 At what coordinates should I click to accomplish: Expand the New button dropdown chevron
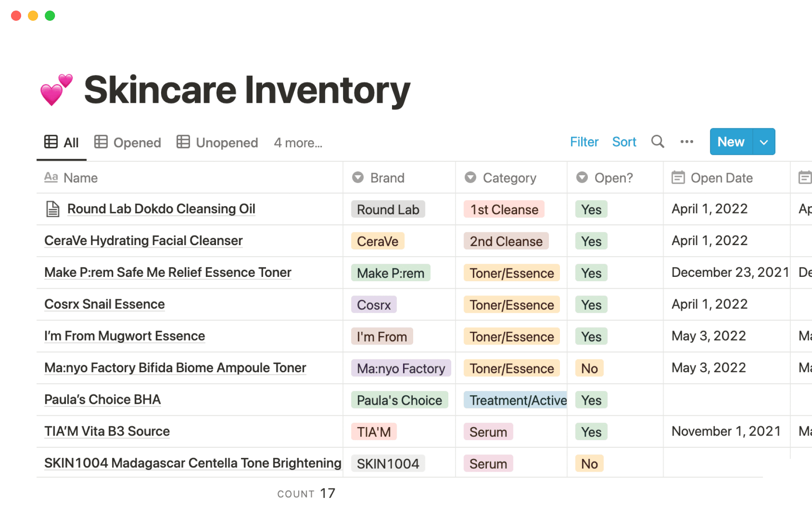tap(764, 142)
